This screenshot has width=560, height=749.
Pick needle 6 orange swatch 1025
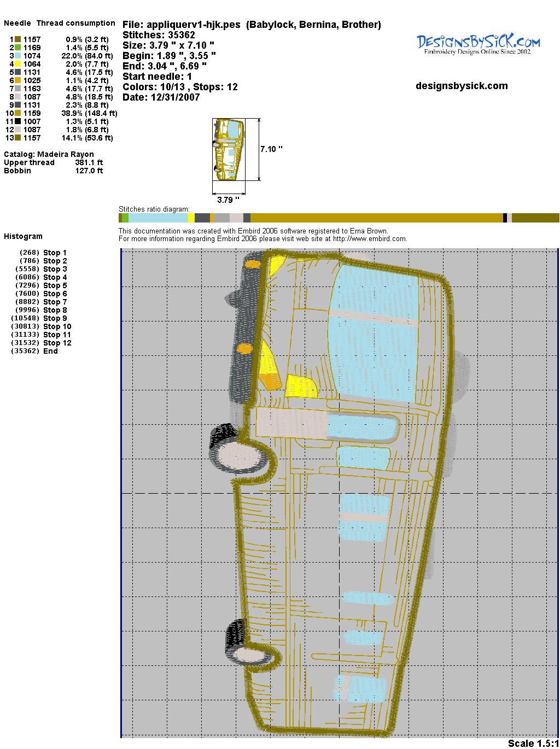pos(18,80)
